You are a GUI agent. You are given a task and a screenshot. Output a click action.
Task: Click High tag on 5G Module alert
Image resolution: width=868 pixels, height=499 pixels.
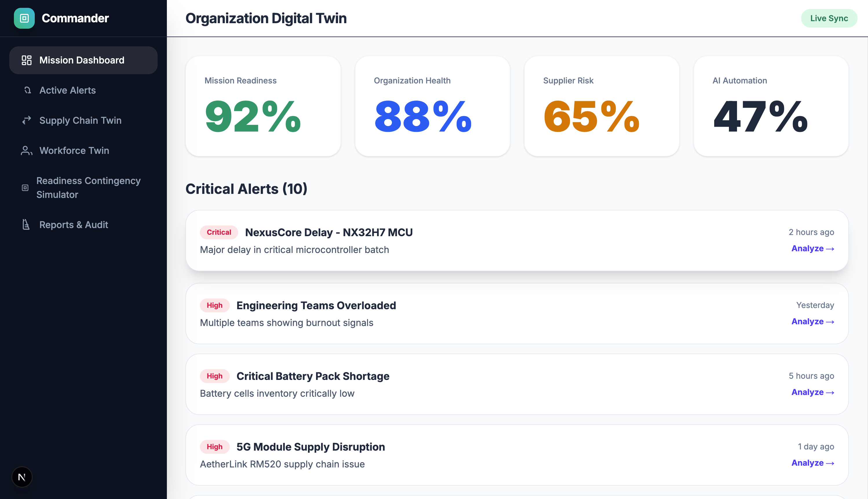[214, 447]
